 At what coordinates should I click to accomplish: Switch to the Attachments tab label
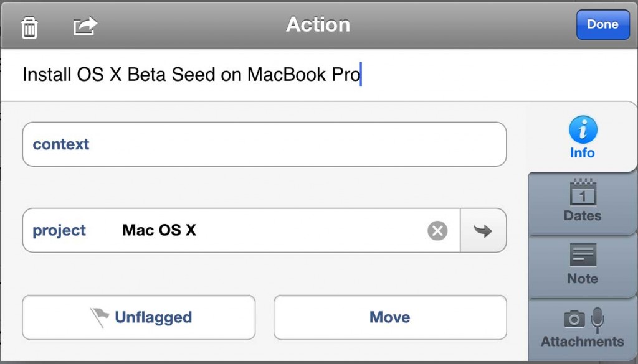click(x=583, y=341)
